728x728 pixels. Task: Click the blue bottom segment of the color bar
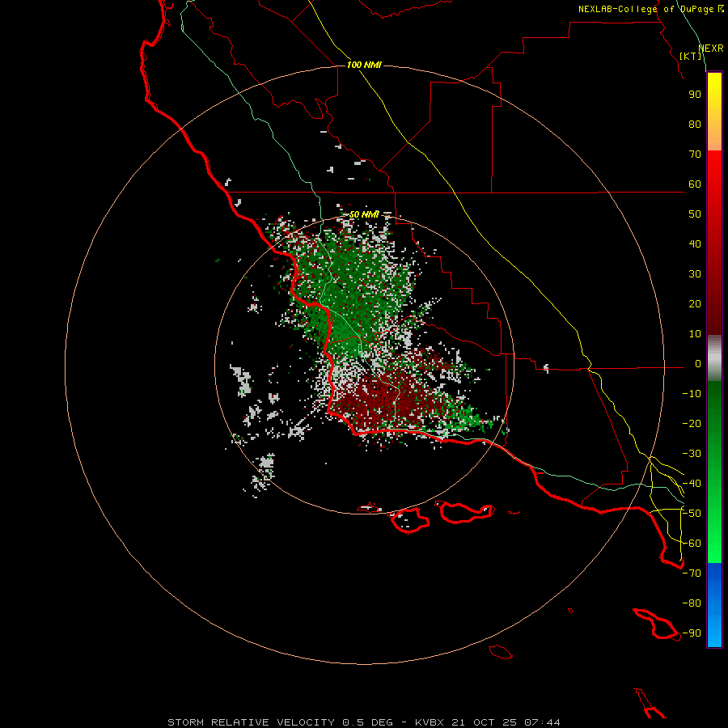coord(714,605)
